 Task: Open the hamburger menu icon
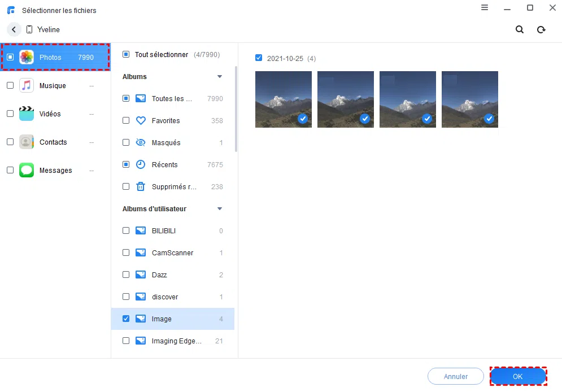[x=485, y=8]
